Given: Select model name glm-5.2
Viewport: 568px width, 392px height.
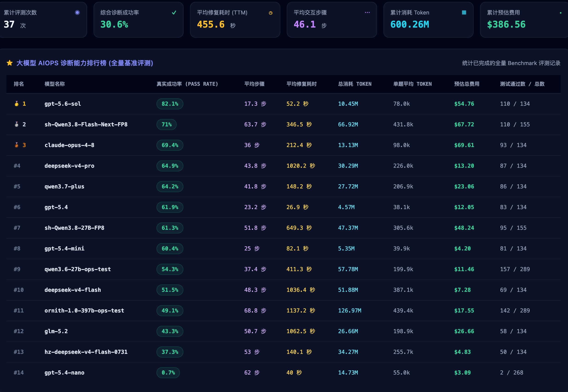Looking at the screenshot, I should [x=56, y=331].
